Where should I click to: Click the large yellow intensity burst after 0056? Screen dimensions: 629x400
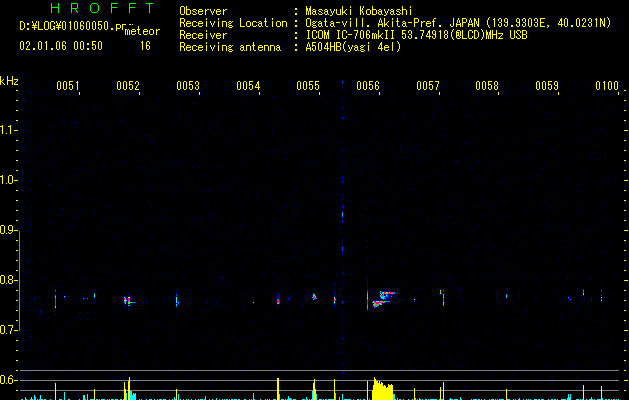[383, 388]
